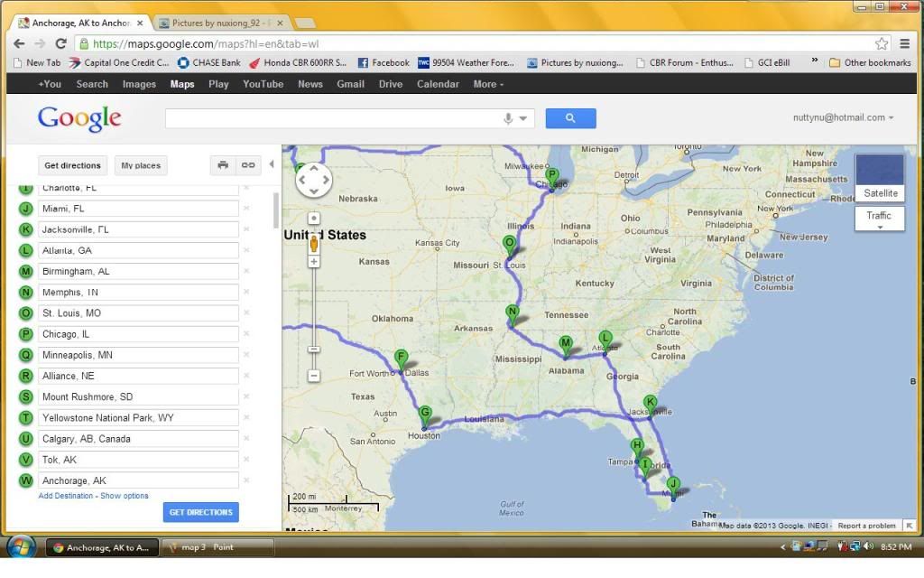
Task: Click the St. Louis, MO destination field
Action: tap(138, 313)
